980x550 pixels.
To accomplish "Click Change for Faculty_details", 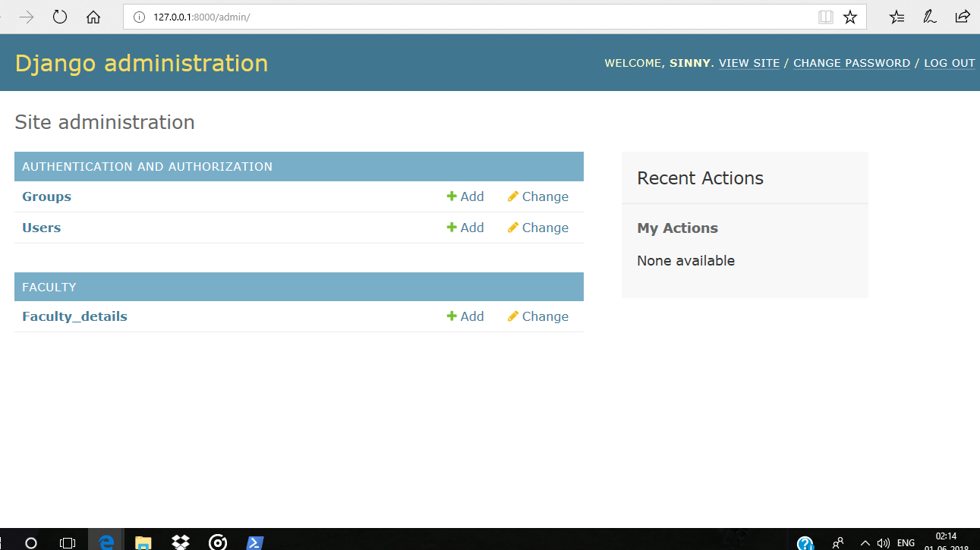I will tap(538, 316).
